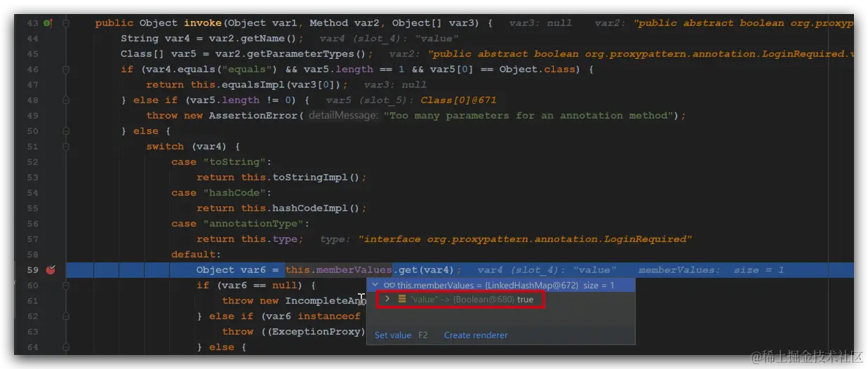Viewport: 868px width, 369px height.
Task: Click inline hint Class[0]@671 on line 48
Action: point(458,100)
